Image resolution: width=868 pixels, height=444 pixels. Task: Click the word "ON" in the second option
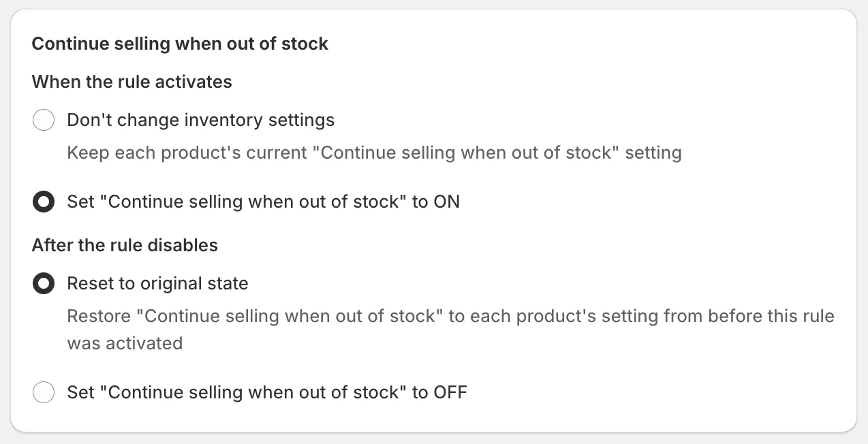pos(446,202)
